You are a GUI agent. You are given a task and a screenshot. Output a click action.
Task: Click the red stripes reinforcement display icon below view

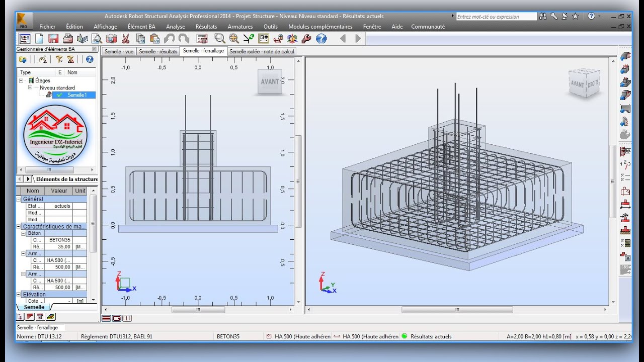click(x=106, y=318)
